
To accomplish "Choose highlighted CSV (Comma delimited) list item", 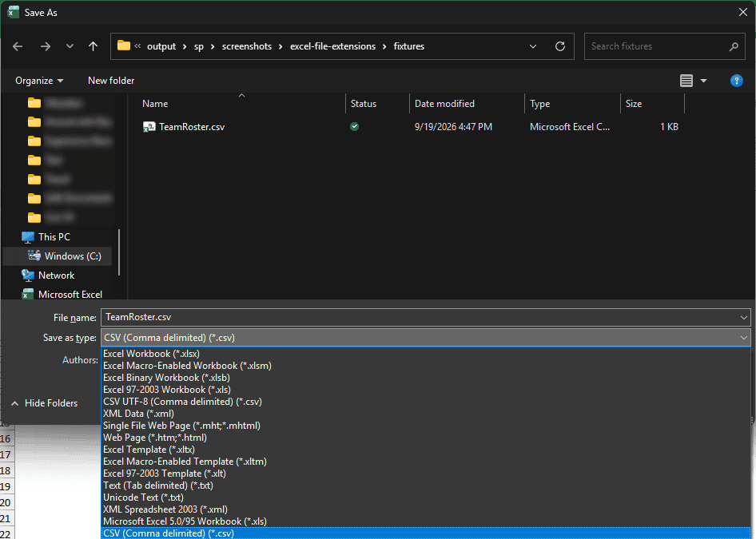I will [426, 533].
